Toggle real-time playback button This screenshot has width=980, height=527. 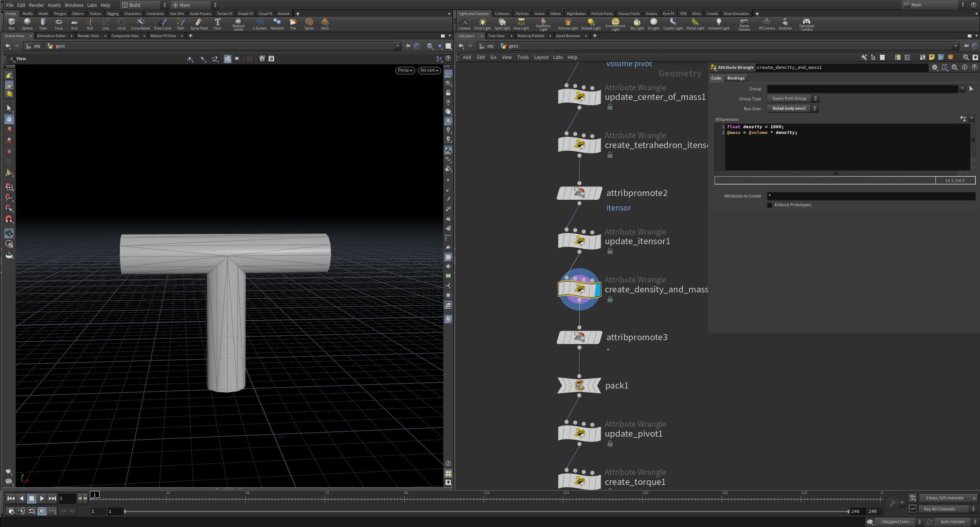(x=42, y=511)
